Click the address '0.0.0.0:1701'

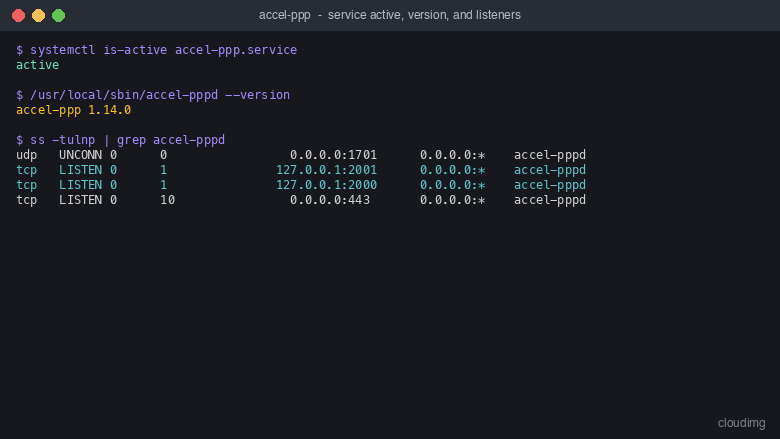click(x=333, y=155)
